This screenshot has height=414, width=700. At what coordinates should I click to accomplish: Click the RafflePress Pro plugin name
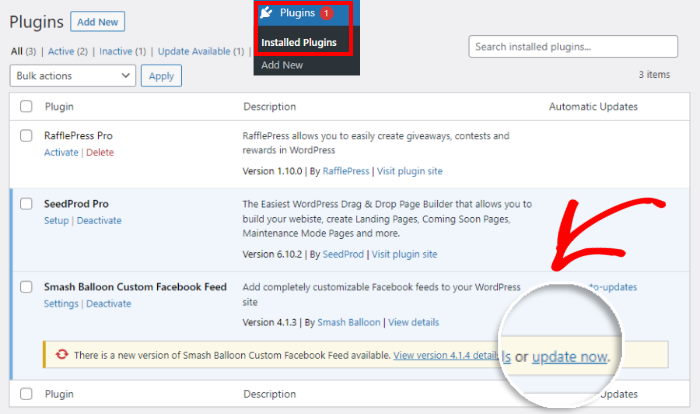click(x=78, y=135)
